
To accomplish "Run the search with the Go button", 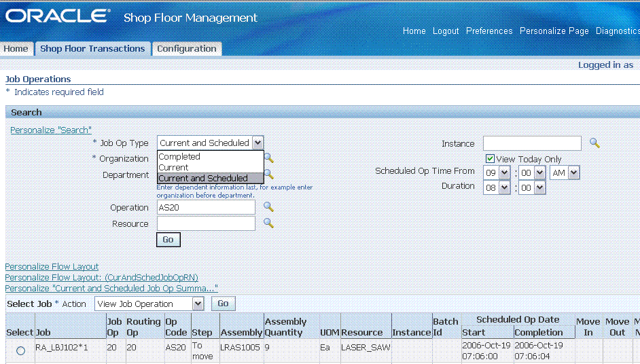I will click(x=168, y=240).
